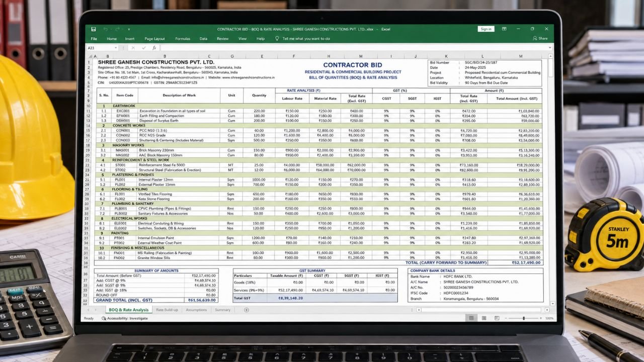This screenshot has width=644, height=362.
Task: Select the BOQ & Rate Analysis sheet tab
Action: coord(129,310)
